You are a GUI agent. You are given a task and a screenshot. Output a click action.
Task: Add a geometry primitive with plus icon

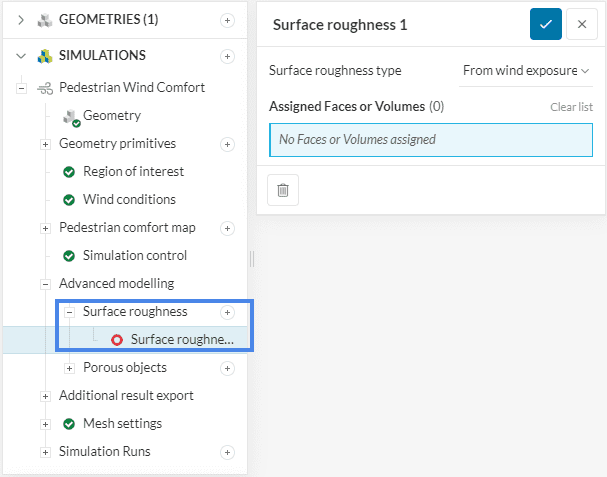227,144
